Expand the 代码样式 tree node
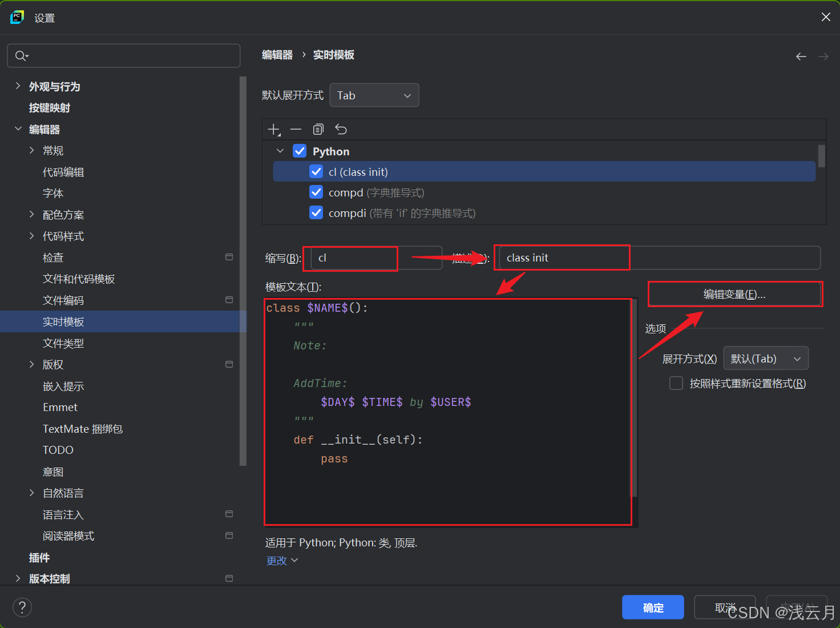 32,236
